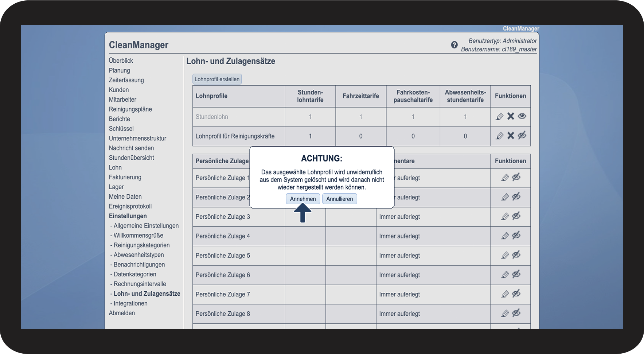The height and width of the screenshot is (354, 644).
Task: Open the Lohn sidebar entry
Action: click(115, 167)
